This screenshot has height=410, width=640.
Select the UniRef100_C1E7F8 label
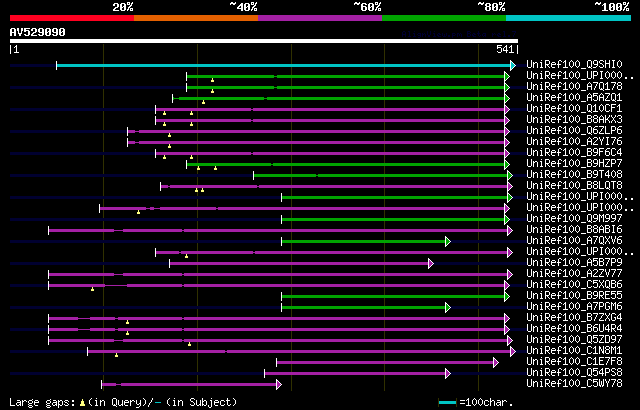pyautogui.click(x=574, y=362)
